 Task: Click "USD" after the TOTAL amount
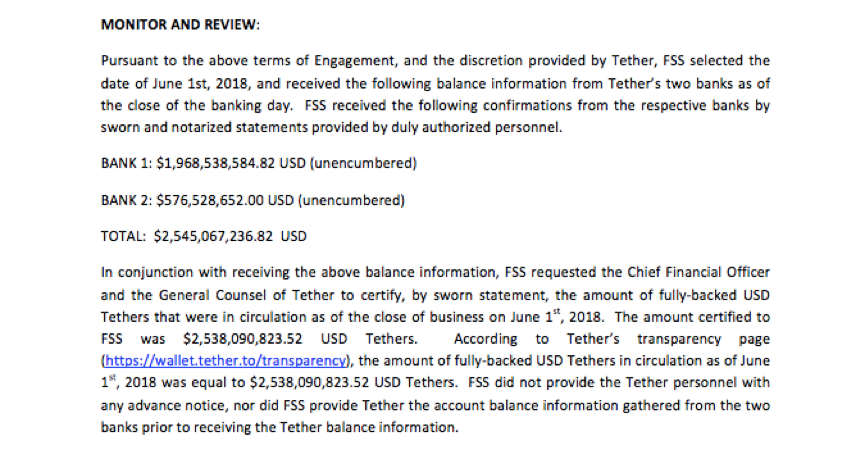[293, 237]
